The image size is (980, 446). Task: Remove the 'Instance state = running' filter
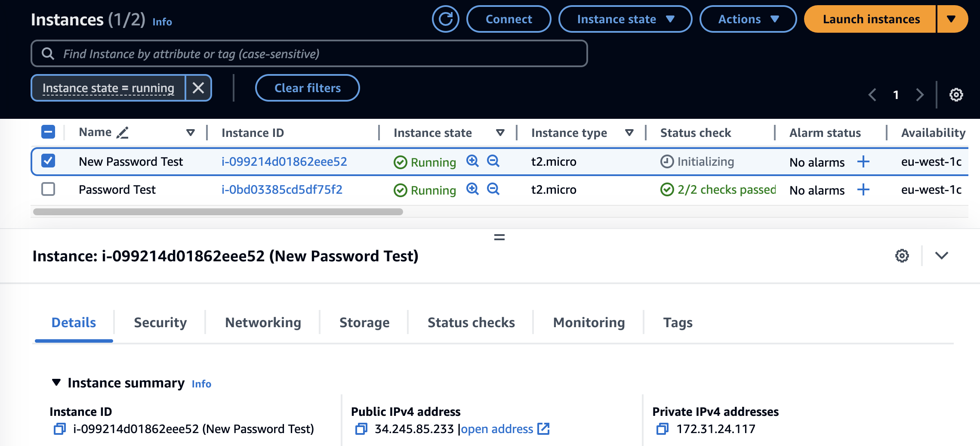point(198,88)
